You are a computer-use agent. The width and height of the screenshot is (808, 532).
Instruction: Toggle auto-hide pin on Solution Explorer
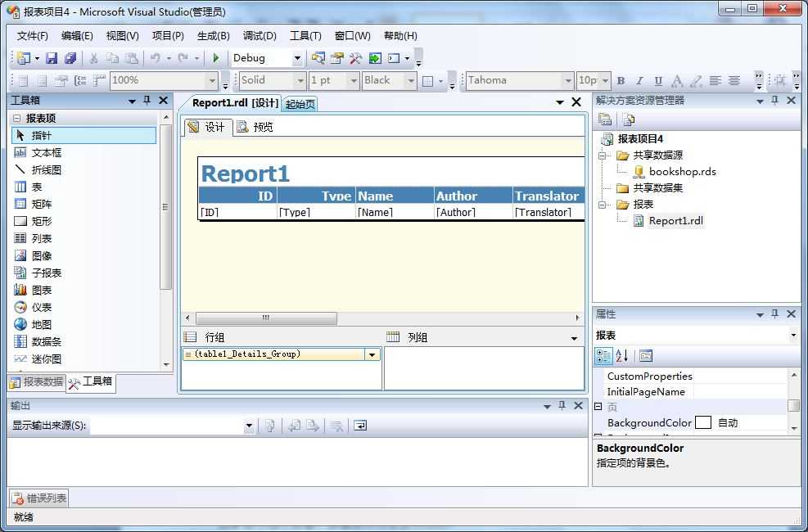click(775, 101)
